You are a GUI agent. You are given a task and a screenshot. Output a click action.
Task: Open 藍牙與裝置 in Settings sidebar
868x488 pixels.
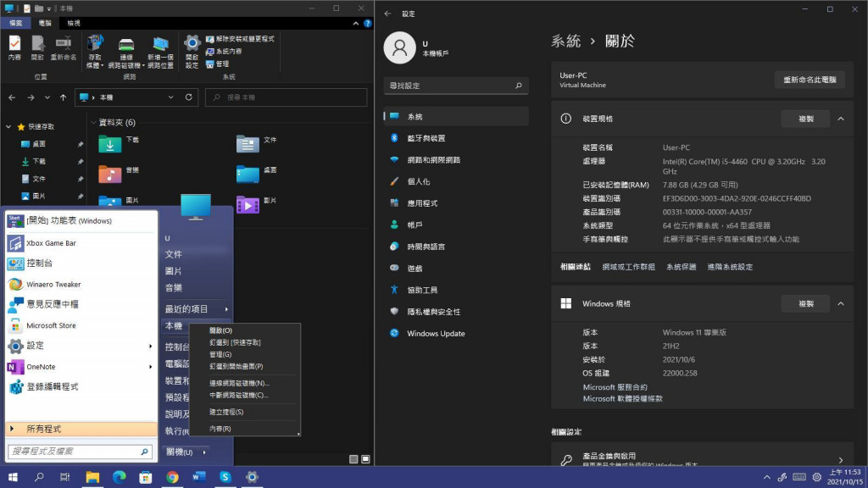455,138
